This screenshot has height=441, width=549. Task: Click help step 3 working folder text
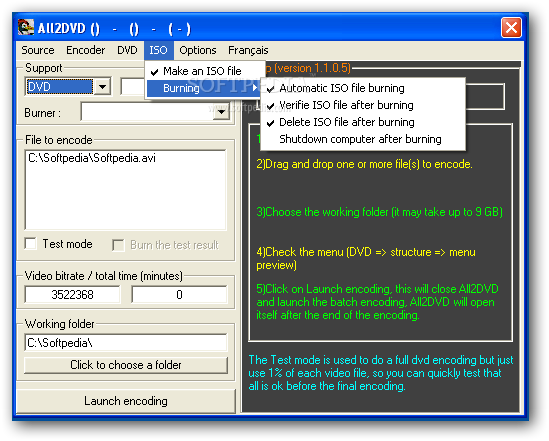(379, 212)
